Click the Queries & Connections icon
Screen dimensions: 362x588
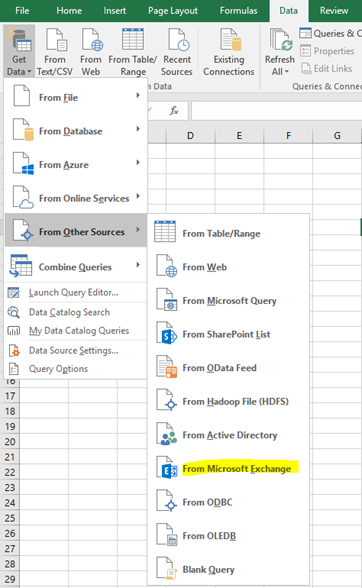305,33
